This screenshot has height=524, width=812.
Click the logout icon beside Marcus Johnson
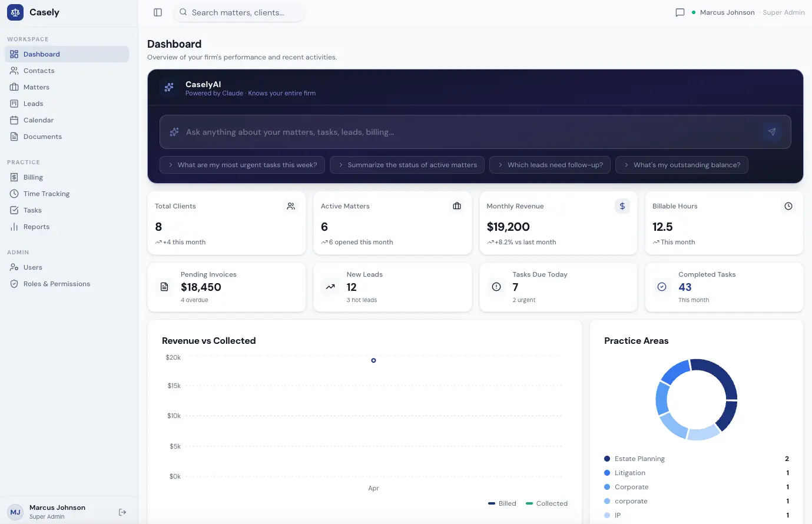[122, 512]
